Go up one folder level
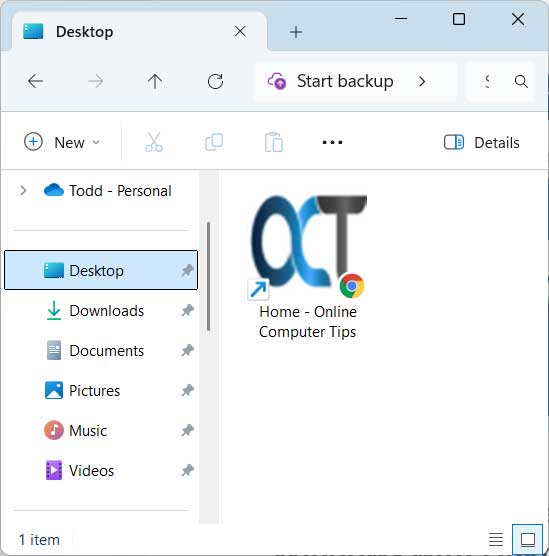The width and height of the screenshot is (549, 556). click(155, 82)
